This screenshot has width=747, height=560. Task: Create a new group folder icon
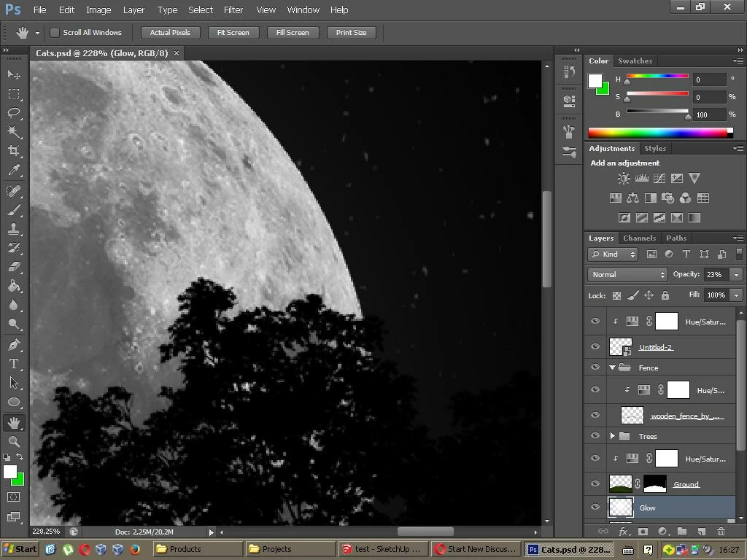(x=682, y=532)
